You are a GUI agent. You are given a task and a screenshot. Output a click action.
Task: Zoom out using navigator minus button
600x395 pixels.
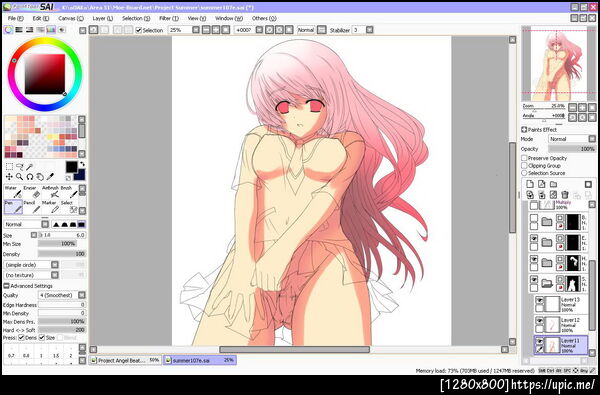(x=572, y=107)
